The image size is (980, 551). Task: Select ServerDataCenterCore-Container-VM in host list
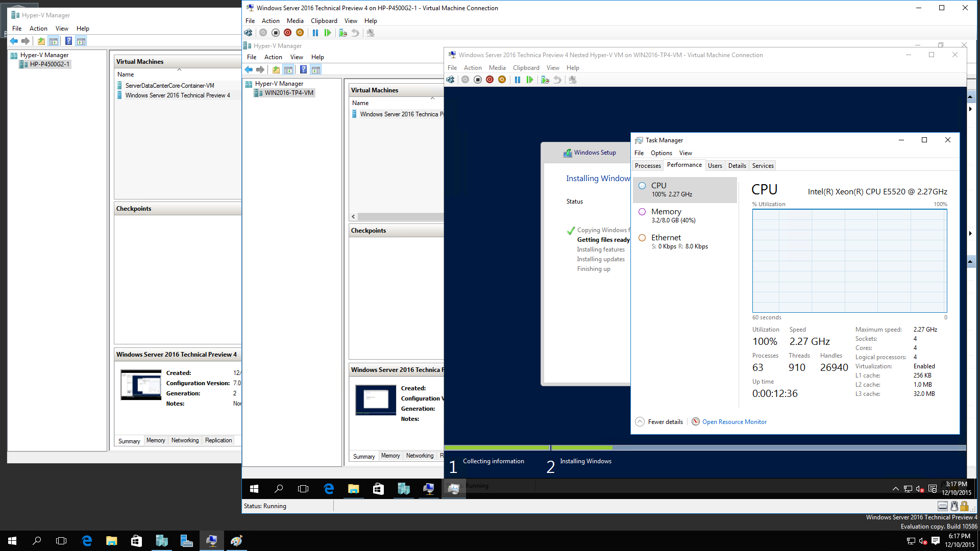click(169, 86)
